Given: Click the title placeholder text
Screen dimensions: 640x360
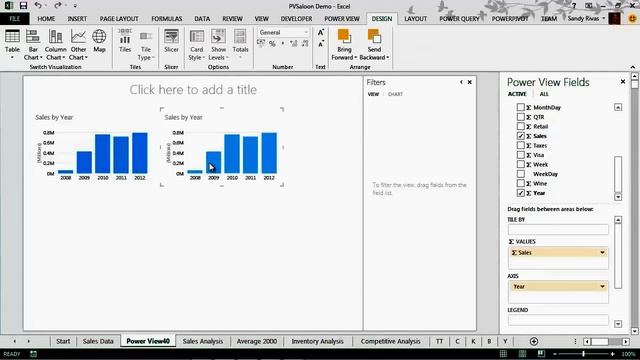Looking at the screenshot, I should [x=193, y=89].
